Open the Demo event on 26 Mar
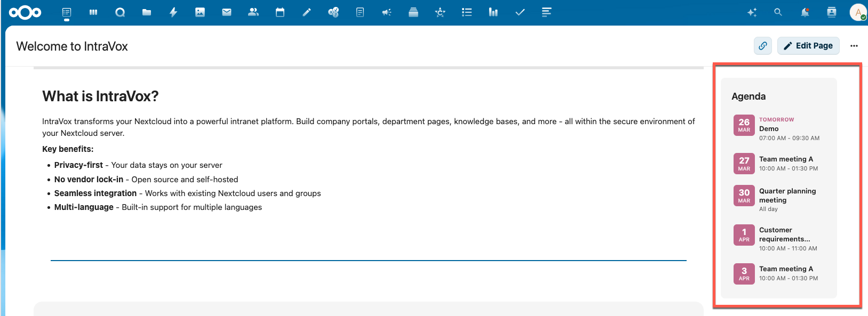Screen dimensions: 868x316 [778, 128]
